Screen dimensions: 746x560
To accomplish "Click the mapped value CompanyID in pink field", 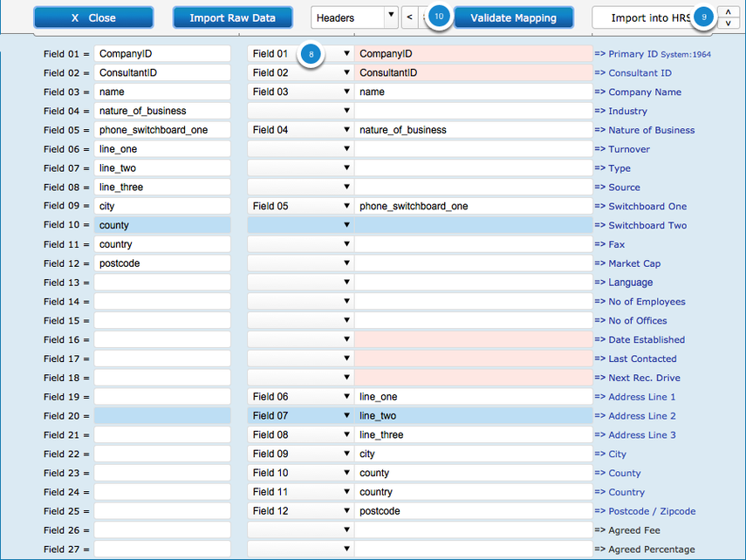I will (x=474, y=54).
